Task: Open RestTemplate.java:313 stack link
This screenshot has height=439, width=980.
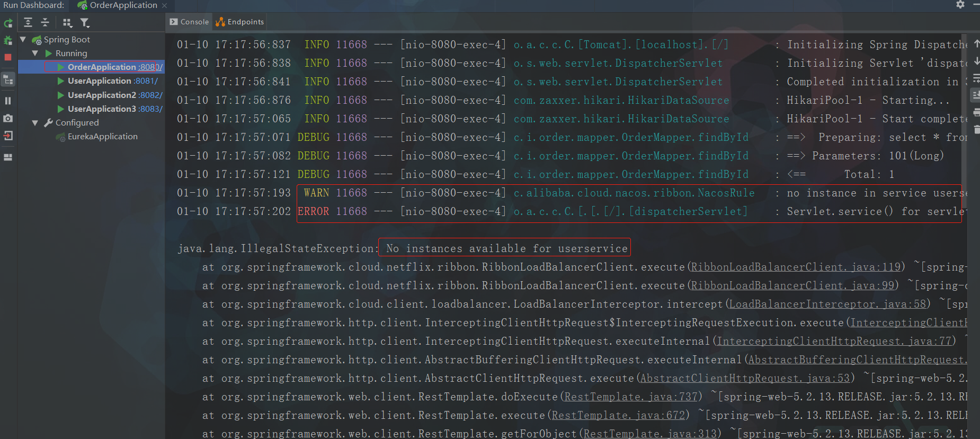Action: 649,434
